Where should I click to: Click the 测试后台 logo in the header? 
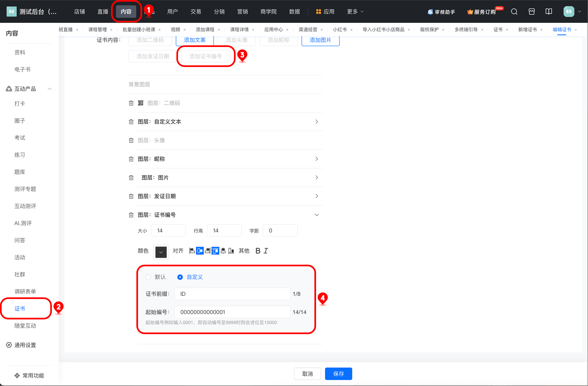[x=11, y=12]
